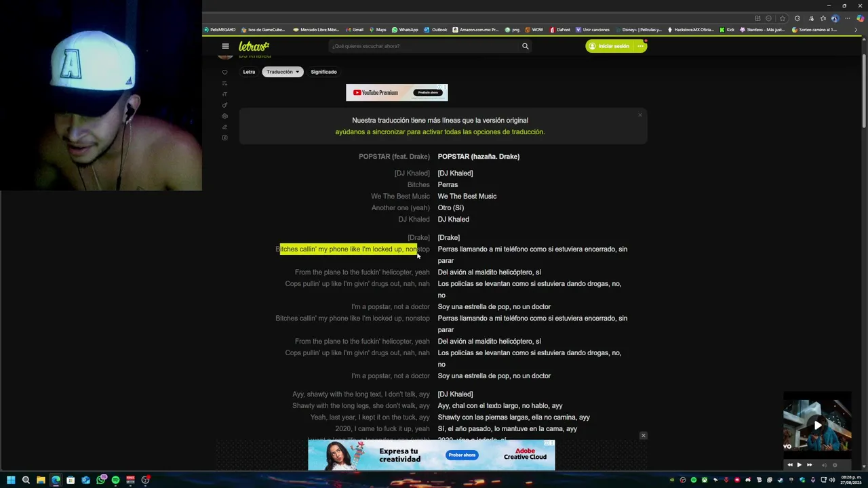The width and height of the screenshot is (868, 488).
Task: Open the DaFont bookmark
Action: [x=560, y=30]
